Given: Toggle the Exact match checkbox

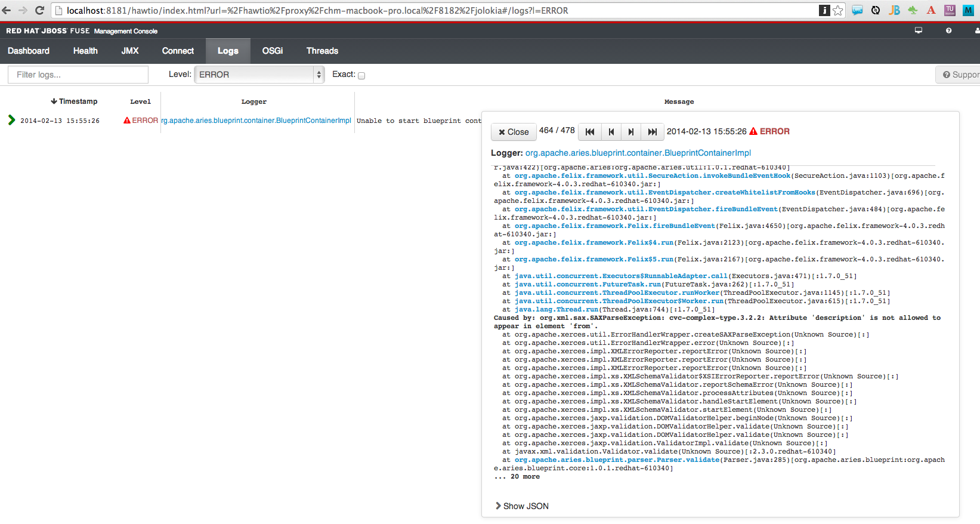Looking at the screenshot, I should point(361,75).
